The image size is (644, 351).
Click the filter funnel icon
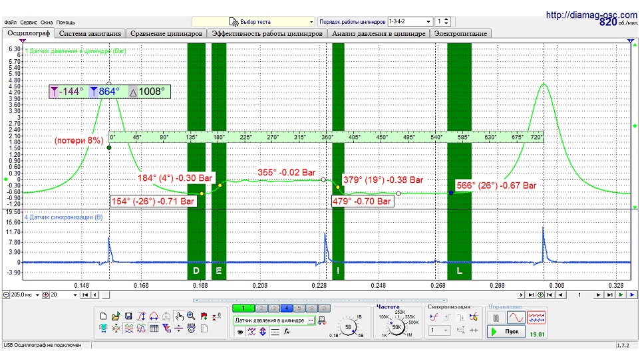click(x=166, y=328)
